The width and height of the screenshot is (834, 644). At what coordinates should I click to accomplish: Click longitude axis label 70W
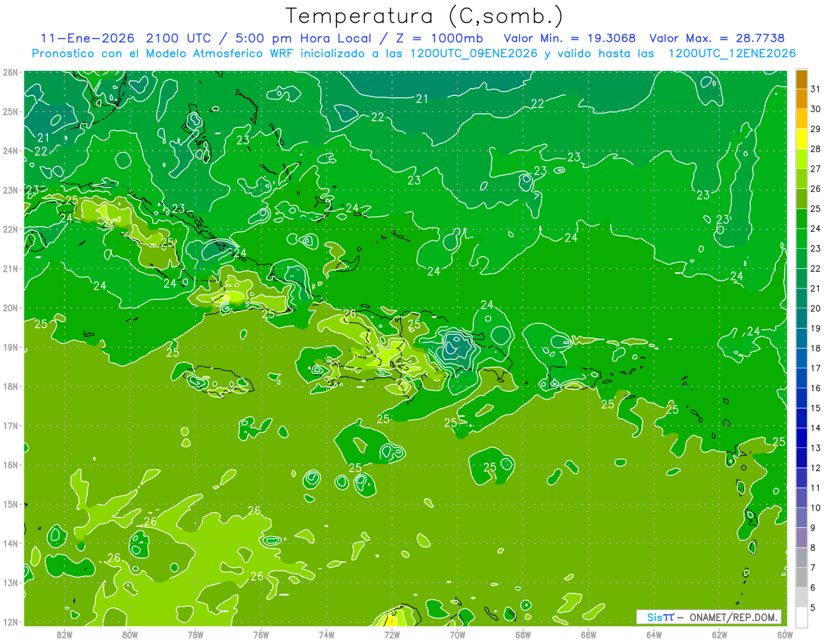pos(457,634)
